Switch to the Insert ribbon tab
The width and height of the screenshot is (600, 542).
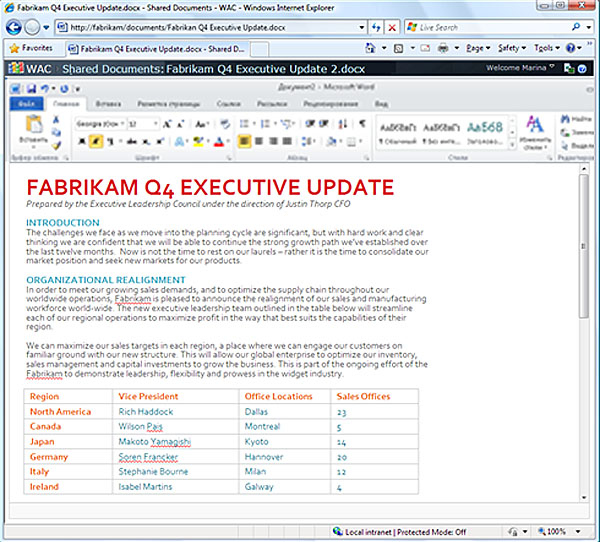coord(108,104)
